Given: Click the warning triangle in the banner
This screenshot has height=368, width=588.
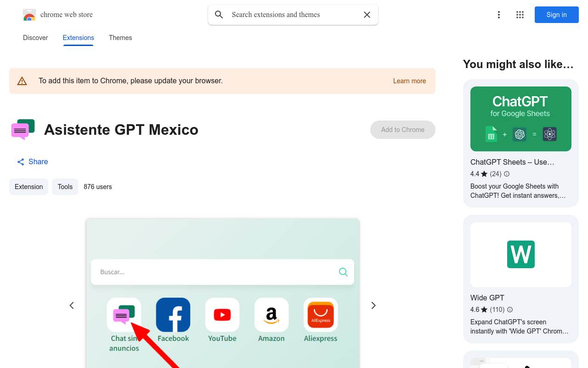Looking at the screenshot, I should coord(22,80).
